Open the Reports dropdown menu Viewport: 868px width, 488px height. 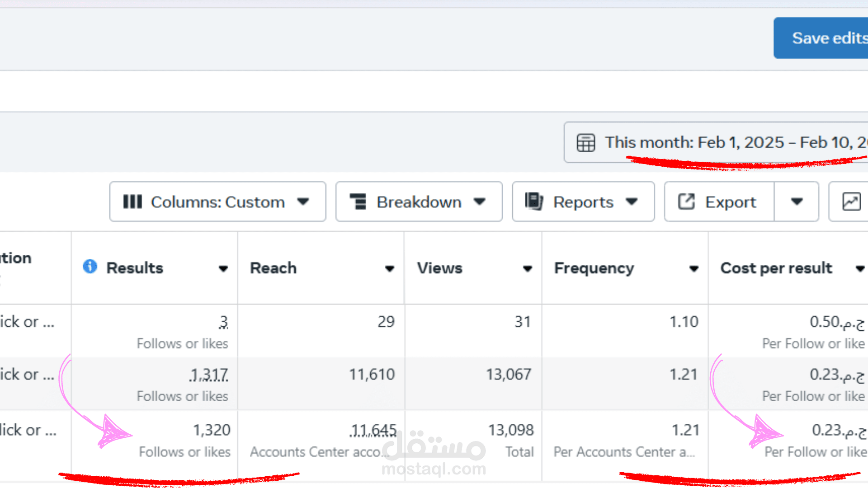[x=583, y=202]
